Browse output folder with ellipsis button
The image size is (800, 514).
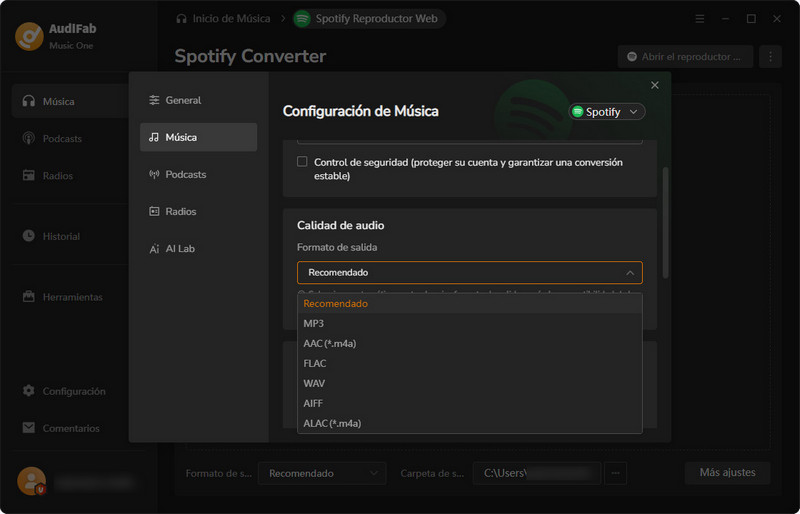point(615,473)
